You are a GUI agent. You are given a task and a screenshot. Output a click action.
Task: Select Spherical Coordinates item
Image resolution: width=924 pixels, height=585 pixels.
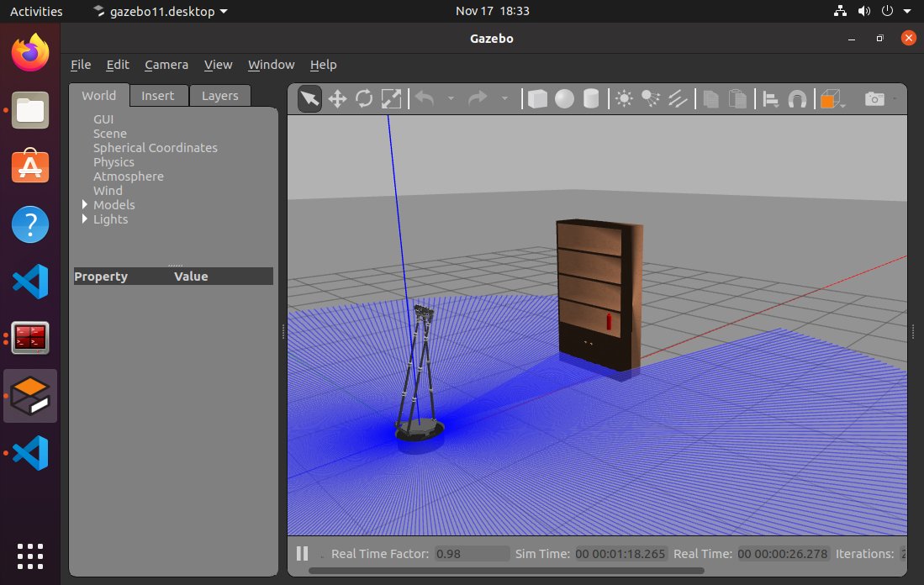[x=155, y=148]
